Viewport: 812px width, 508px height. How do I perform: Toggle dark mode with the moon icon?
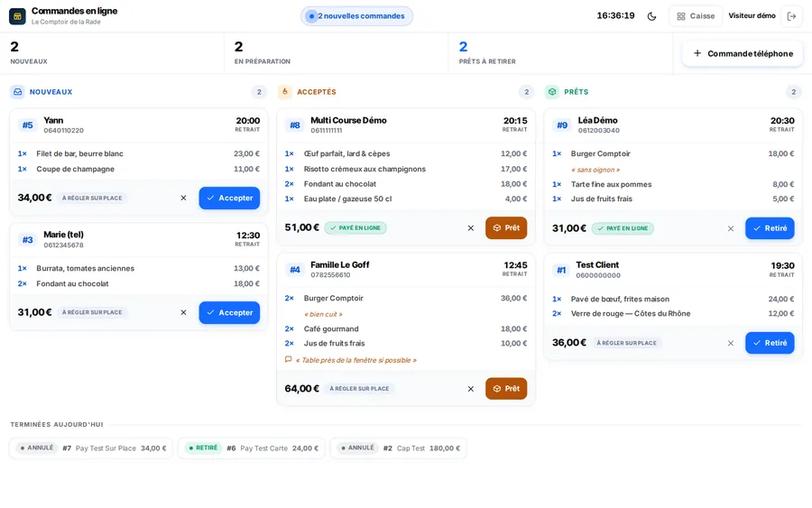tap(651, 16)
